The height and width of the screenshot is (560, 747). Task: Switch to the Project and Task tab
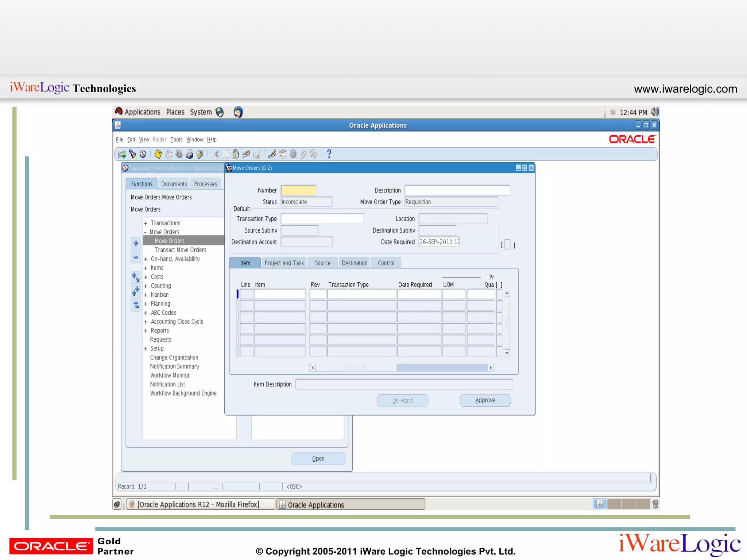(284, 263)
